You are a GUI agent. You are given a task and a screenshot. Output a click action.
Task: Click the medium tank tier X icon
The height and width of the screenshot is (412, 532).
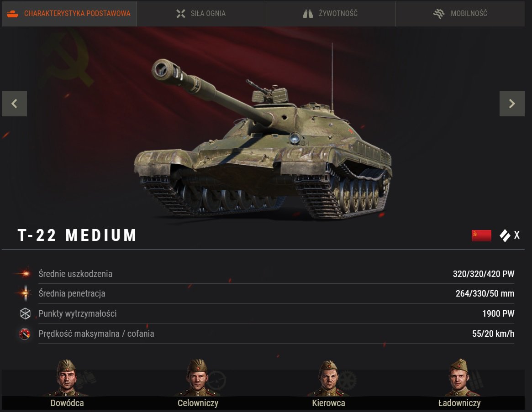click(509, 235)
